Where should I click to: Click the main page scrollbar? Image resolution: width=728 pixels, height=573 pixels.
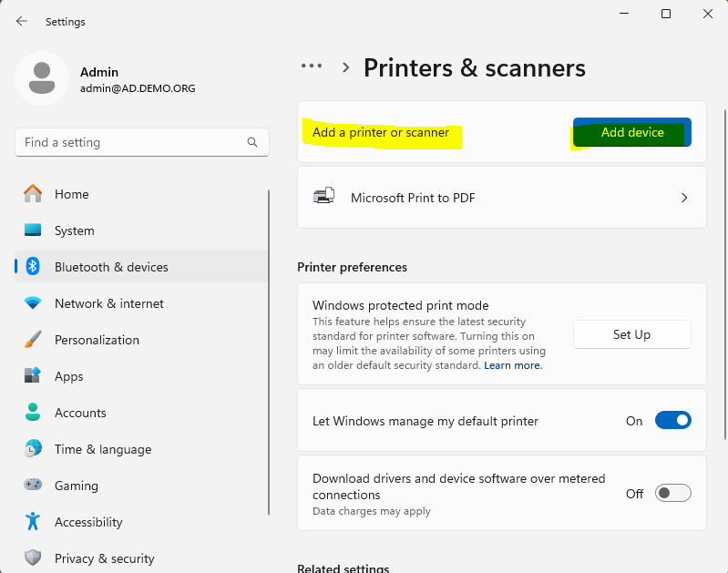click(724, 274)
